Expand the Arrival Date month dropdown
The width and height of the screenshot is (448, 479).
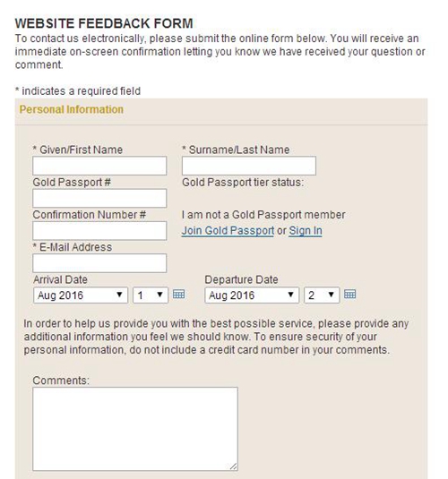81,295
